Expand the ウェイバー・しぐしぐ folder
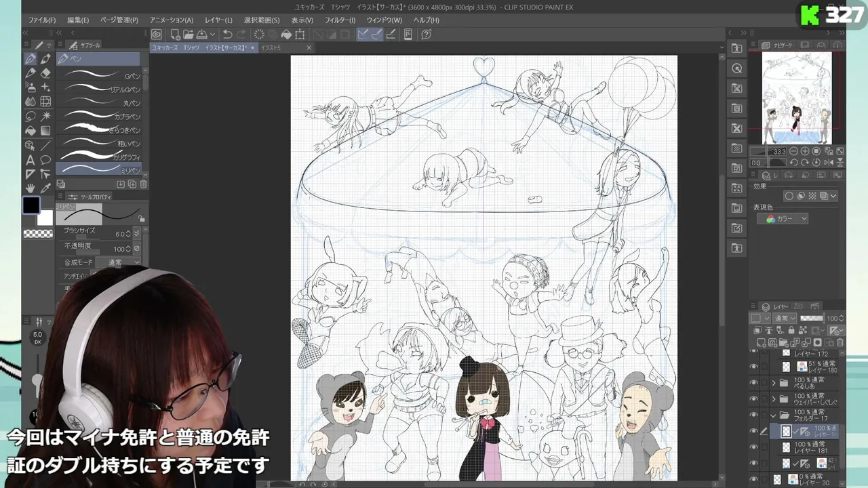 coord(774,399)
